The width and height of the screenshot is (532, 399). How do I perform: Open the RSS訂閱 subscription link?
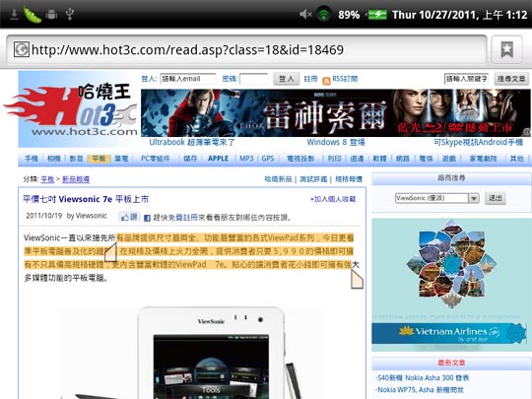click(x=345, y=79)
